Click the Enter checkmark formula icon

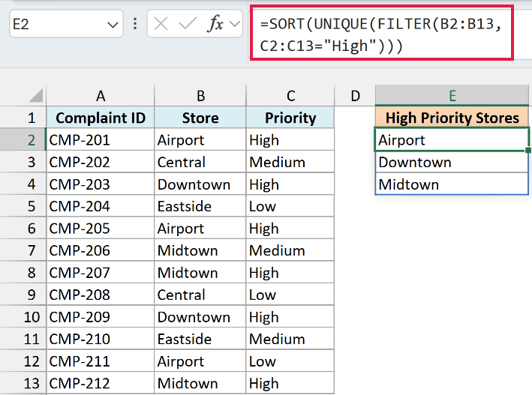[x=188, y=24]
